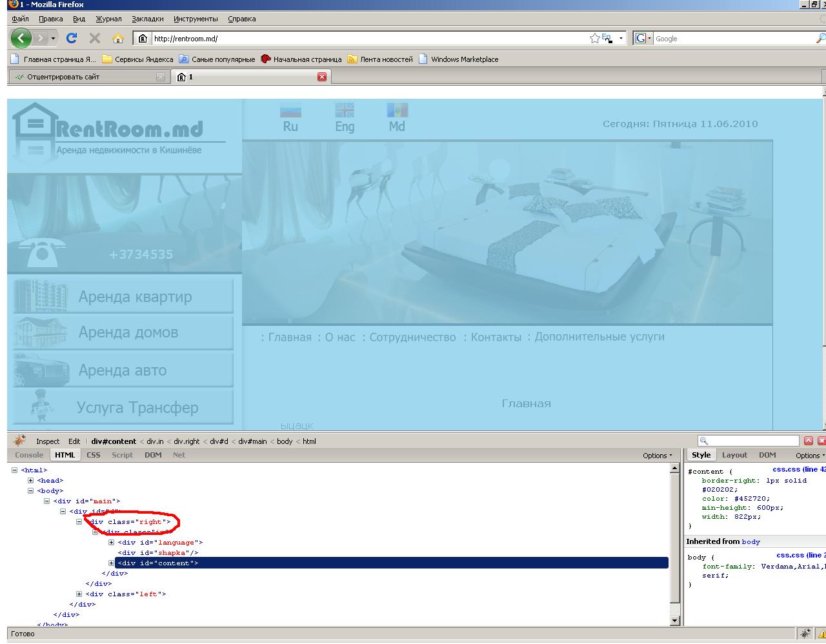Screen dimensions: 826x644
Task: Open the Лента новостей feed bookmark
Action: coord(380,59)
